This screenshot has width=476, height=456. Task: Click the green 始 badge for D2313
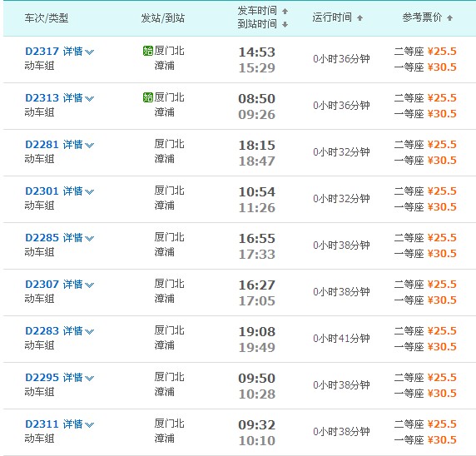click(x=148, y=97)
